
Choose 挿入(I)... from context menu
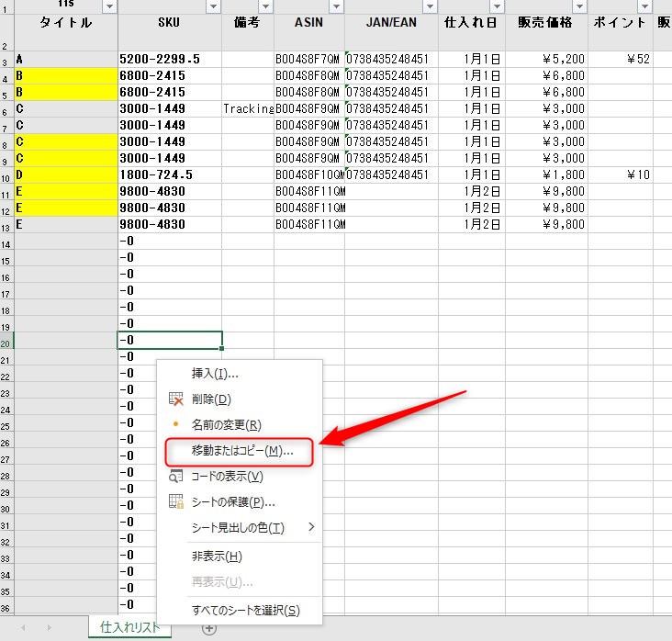click(240, 374)
